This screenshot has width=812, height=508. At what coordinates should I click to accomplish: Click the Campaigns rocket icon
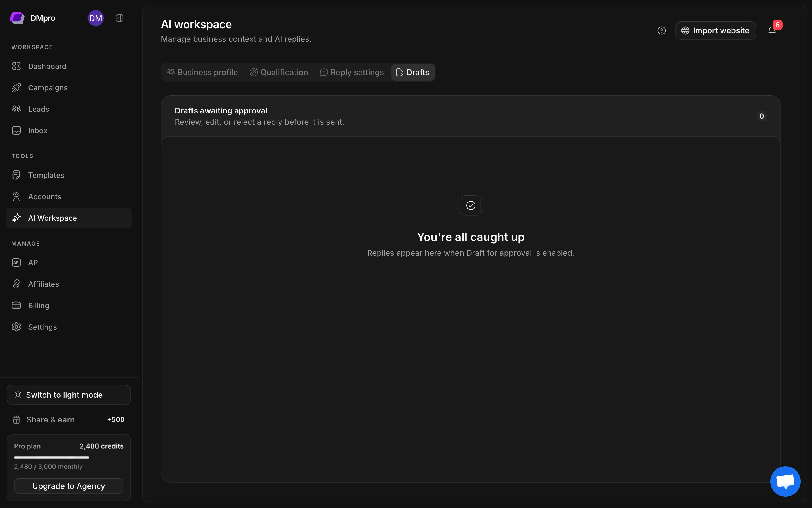(x=16, y=88)
